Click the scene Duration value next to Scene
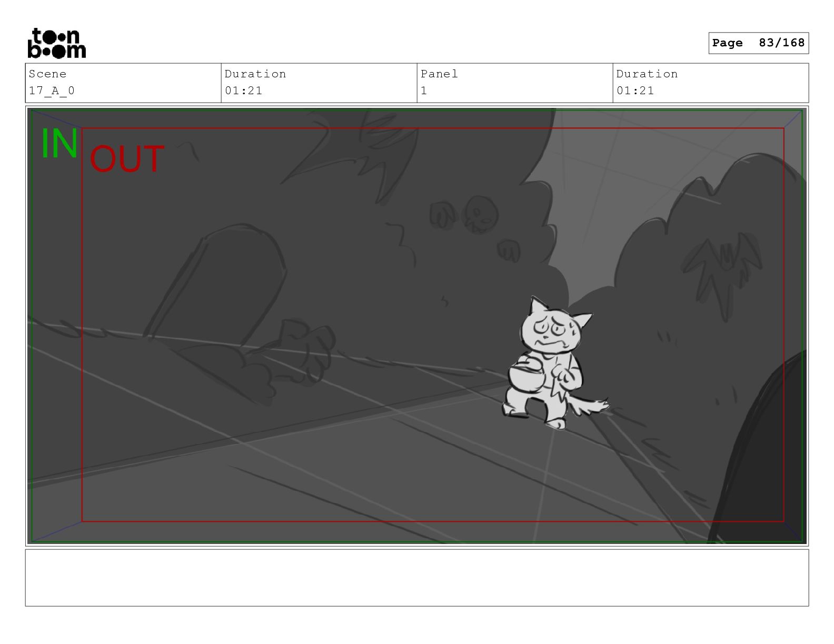The image size is (834, 644). coord(243,90)
